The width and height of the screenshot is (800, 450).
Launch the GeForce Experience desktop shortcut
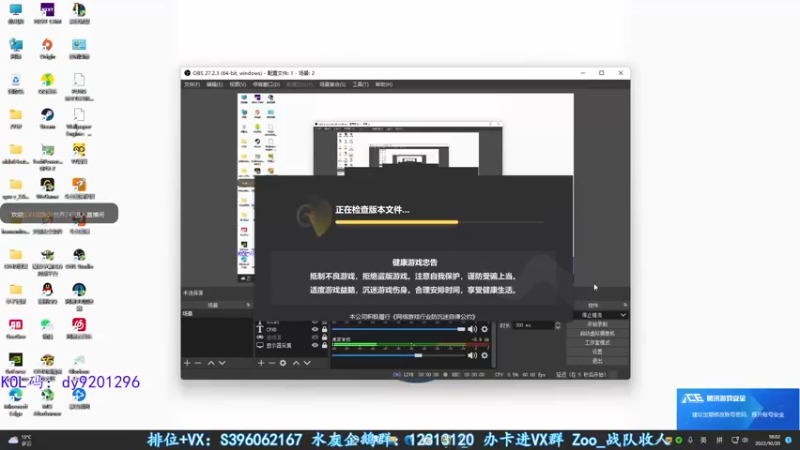click(x=16, y=363)
